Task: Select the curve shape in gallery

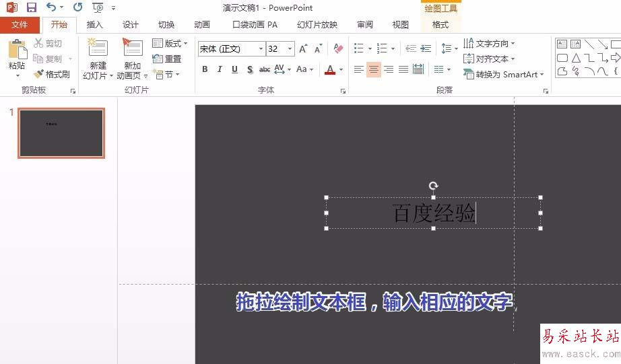Action: [602, 71]
